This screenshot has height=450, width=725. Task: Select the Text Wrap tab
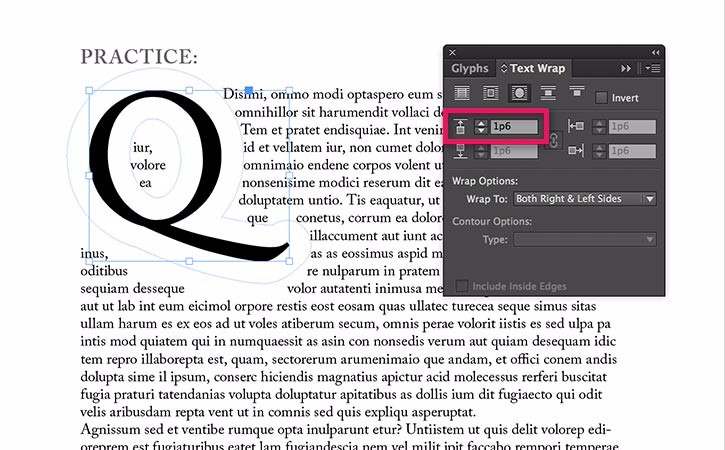(x=533, y=68)
